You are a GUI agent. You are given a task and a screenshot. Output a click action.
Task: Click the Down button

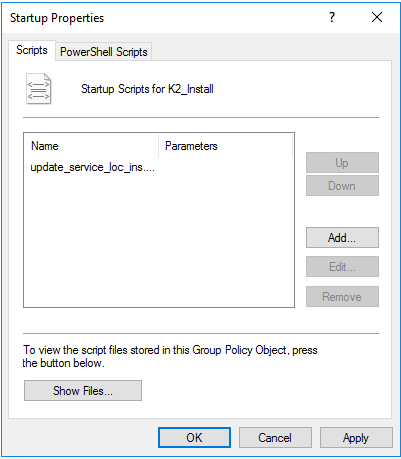coord(342,186)
